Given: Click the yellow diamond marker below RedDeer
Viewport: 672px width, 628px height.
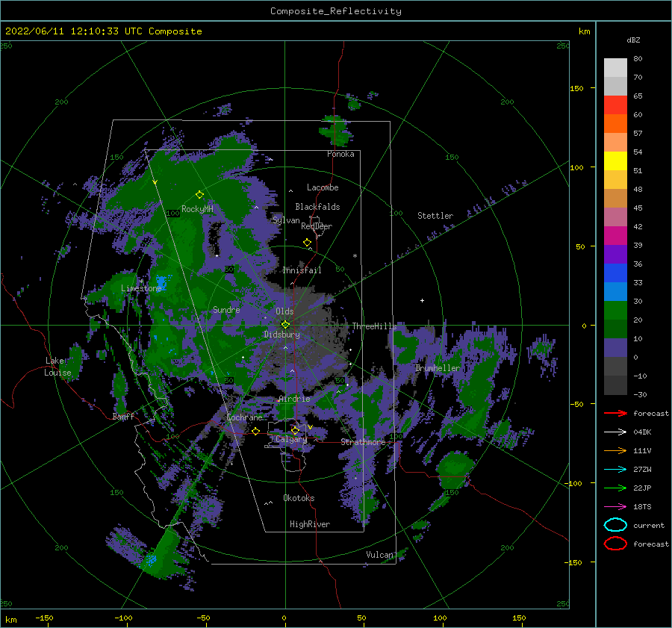Looking at the screenshot, I should [x=307, y=243].
